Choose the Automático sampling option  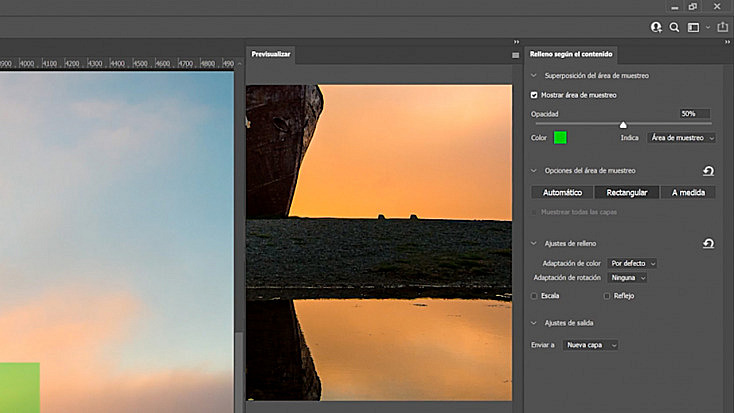562,192
